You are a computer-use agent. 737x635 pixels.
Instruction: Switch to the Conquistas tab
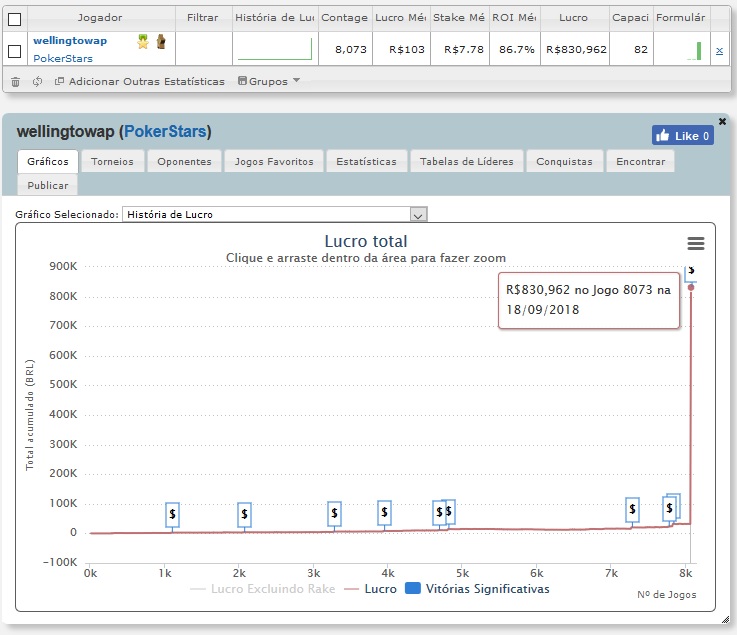click(x=565, y=161)
